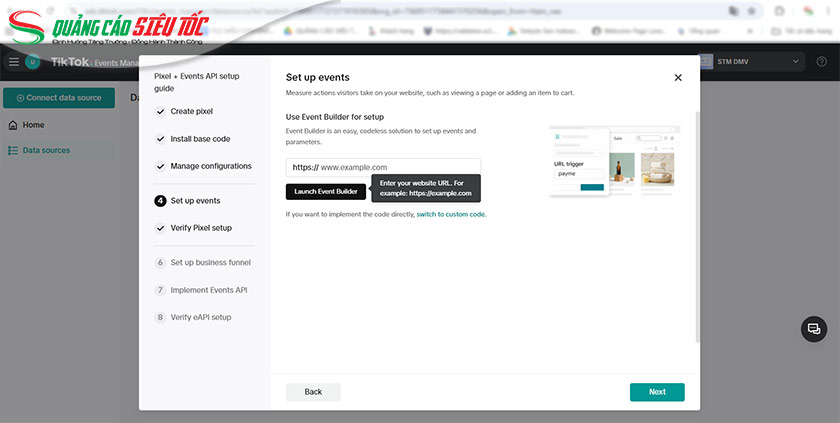Viewport: 840px width, 423px height.
Task: Click the user avatar circle in header
Action: (x=33, y=62)
